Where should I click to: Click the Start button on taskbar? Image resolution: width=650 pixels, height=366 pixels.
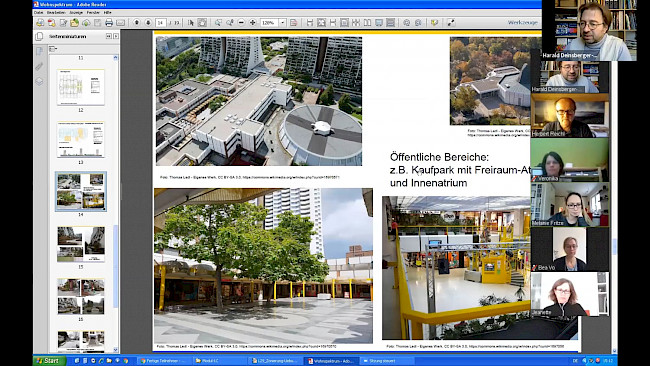click(x=49, y=361)
